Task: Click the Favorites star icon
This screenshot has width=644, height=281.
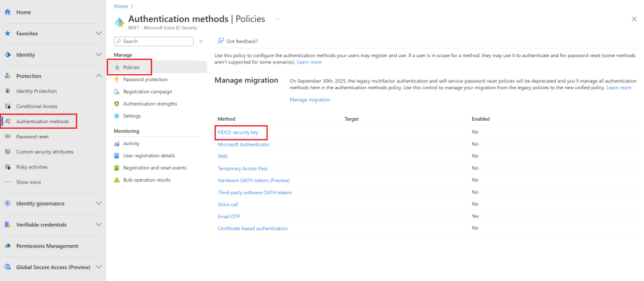Action: pos(8,33)
